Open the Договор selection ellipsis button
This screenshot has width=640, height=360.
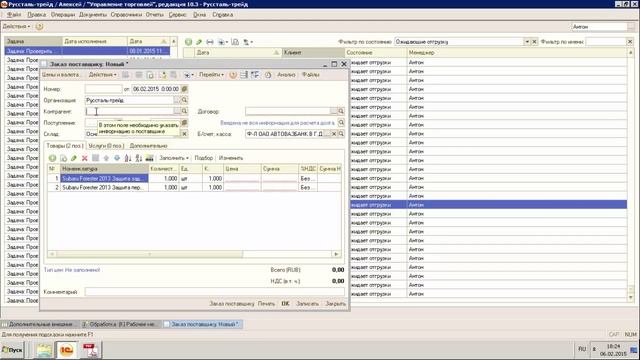click(x=334, y=111)
